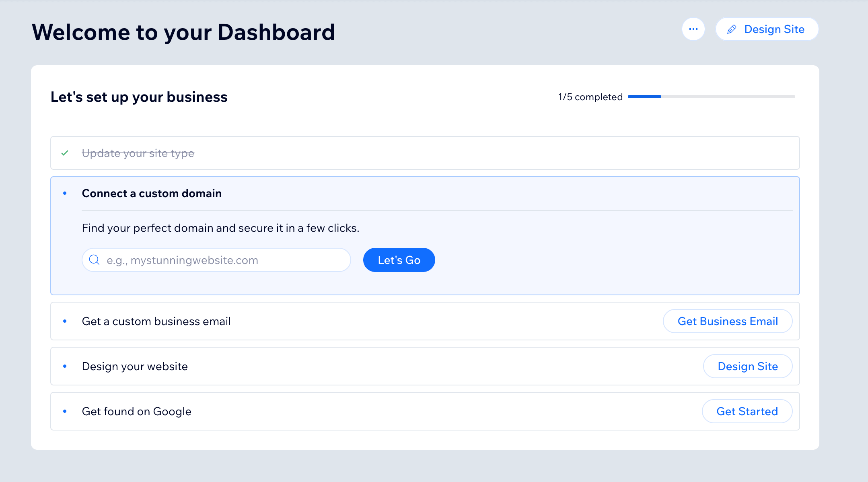Image resolution: width=868 pixels, height=482 pixels.
Task: Click the '1/5 completed' progress text
Action: point(590,97)
